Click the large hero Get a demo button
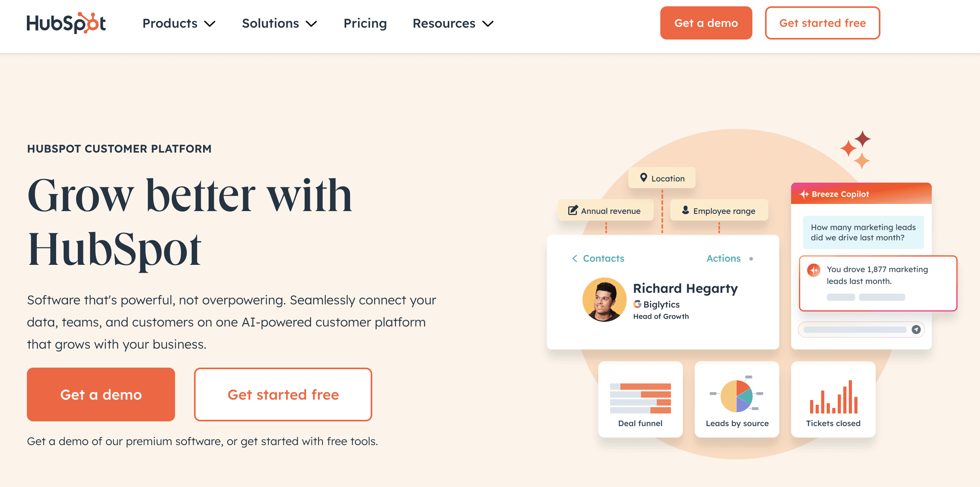980x487 pixels. tap(101, 395)
